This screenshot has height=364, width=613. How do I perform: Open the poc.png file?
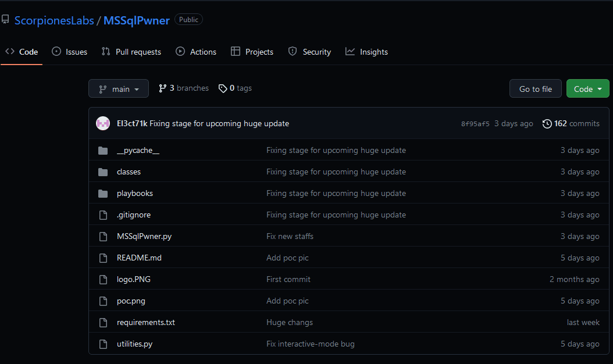tap(131, 301)
